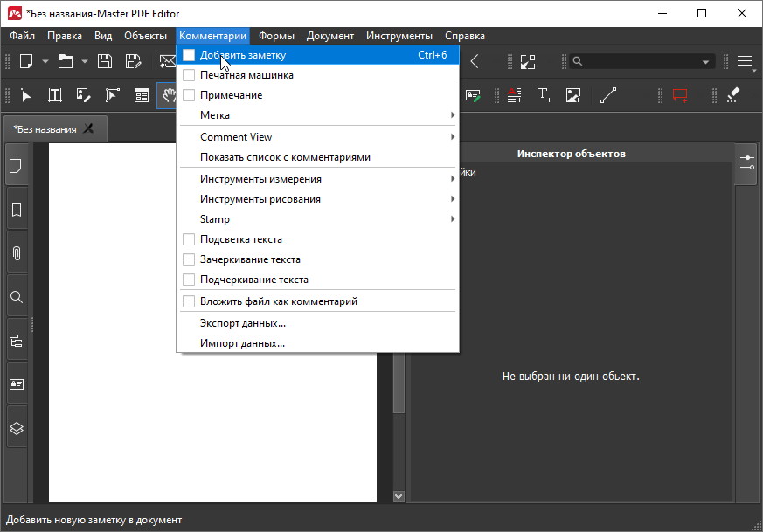This screenshot has height=532, width=763.
Task: Open the Объекты menu
Action: point(145,36)
